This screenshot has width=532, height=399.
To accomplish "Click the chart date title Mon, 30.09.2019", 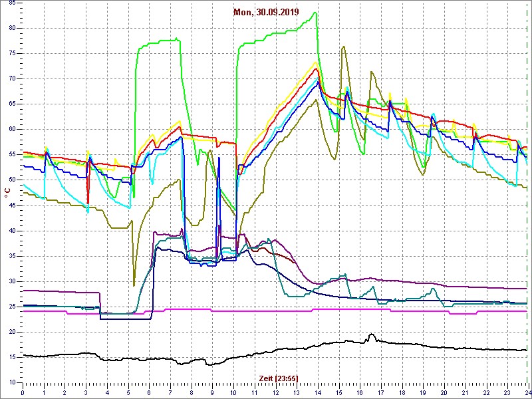I will 266,13.
